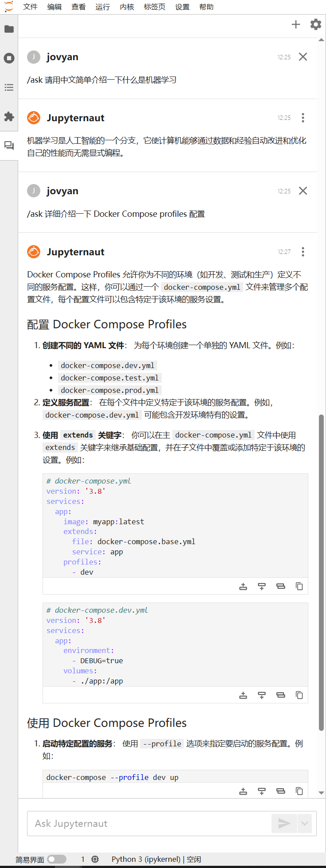Copy the docker-compose.yml code block
Viewport: 326px width, 868px height.
pos(299,586)
